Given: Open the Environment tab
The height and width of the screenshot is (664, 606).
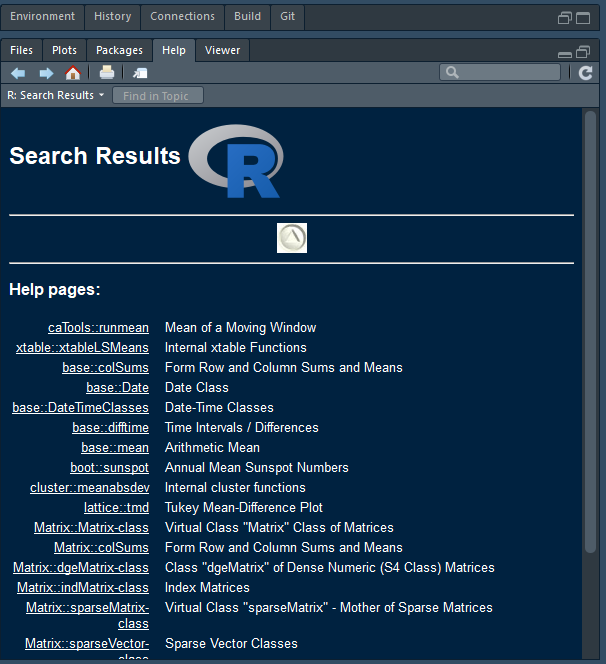Looking at the screenshot, I should pos(43,16).
